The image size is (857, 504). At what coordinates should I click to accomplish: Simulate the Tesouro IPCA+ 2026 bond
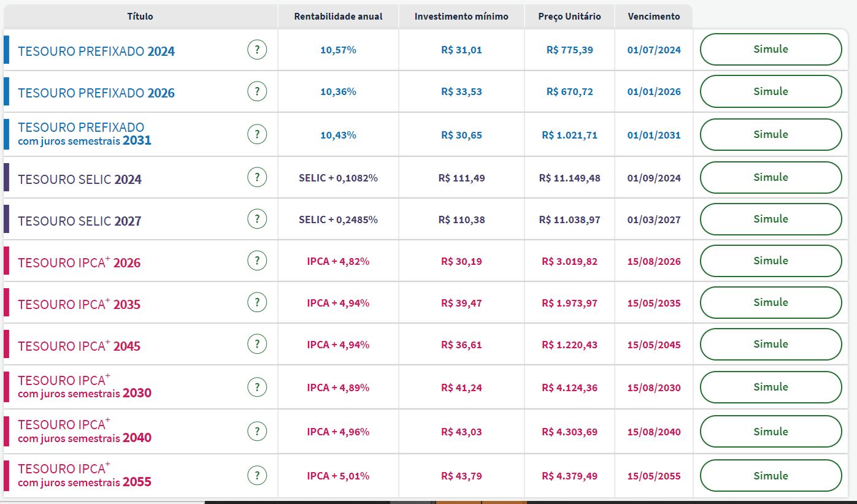point(771,261)
